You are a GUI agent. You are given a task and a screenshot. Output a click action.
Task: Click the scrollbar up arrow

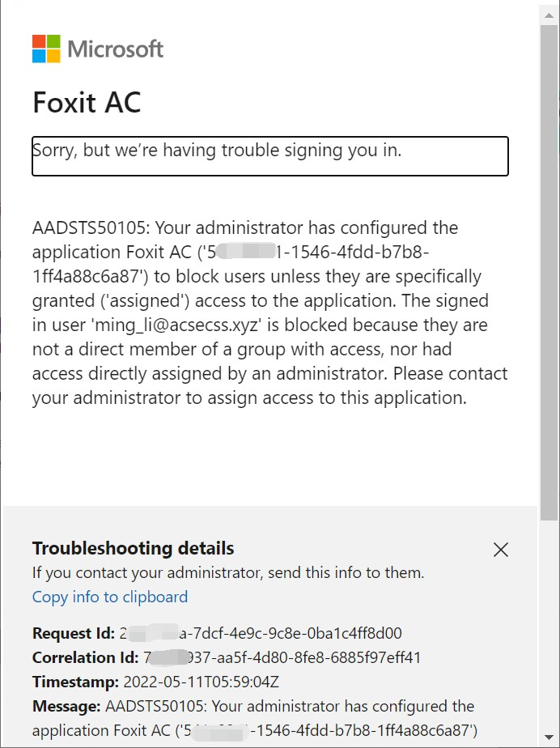coord(549,14)
